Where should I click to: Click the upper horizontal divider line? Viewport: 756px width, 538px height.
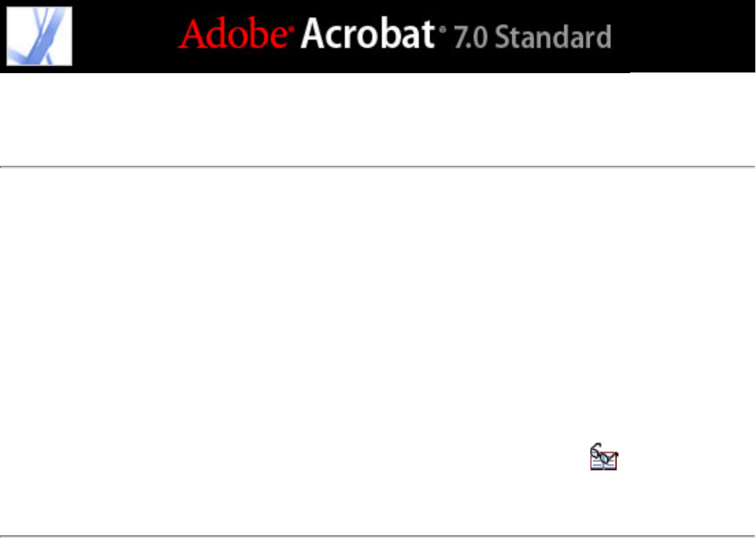(378, 167)
